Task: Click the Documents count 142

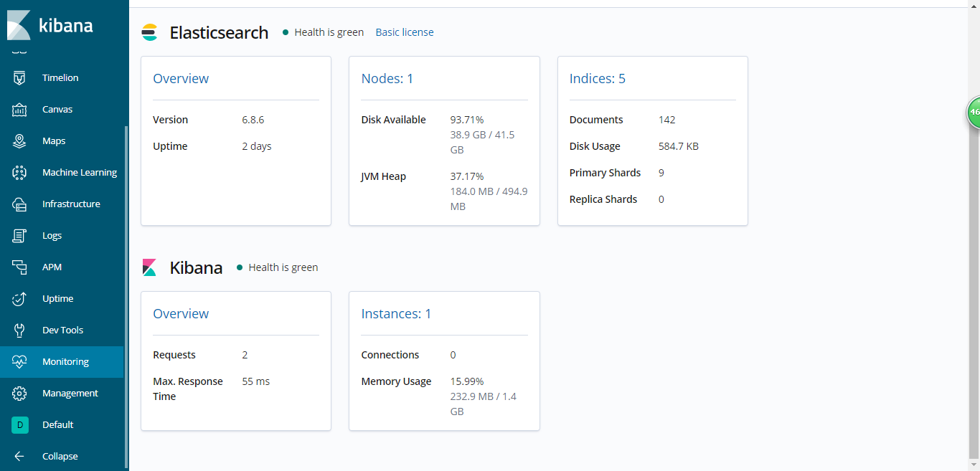Action: coord(667,120)
